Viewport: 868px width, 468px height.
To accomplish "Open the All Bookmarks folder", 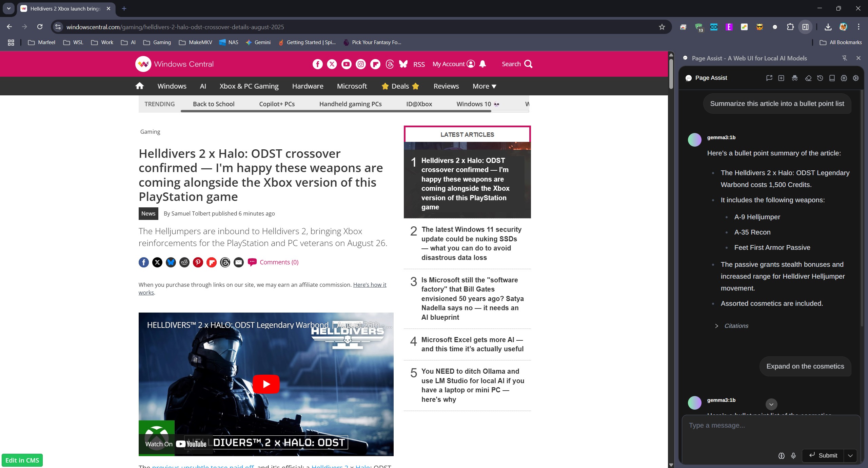I will tap(841, 42).
